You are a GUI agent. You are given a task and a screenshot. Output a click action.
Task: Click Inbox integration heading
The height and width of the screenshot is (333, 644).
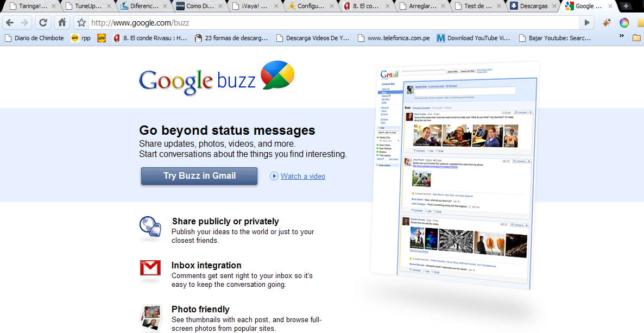click(206, 266)
